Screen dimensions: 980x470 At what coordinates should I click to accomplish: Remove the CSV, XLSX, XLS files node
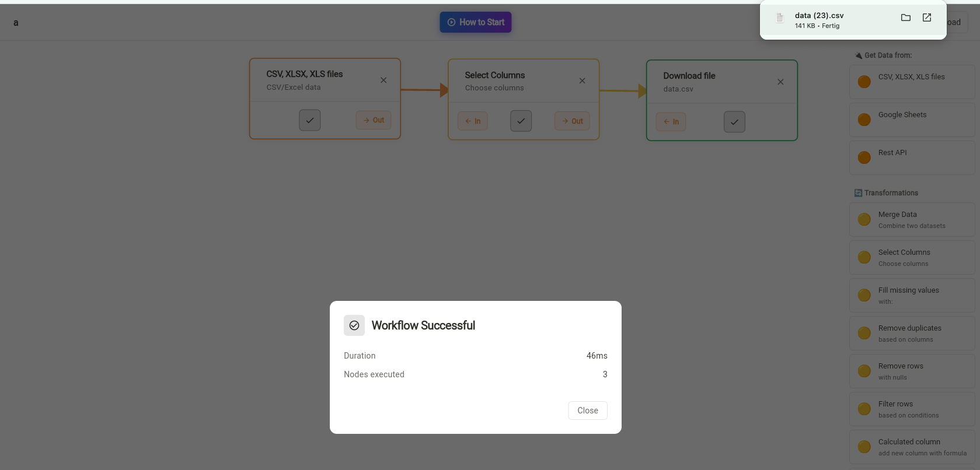pos(383,80)
